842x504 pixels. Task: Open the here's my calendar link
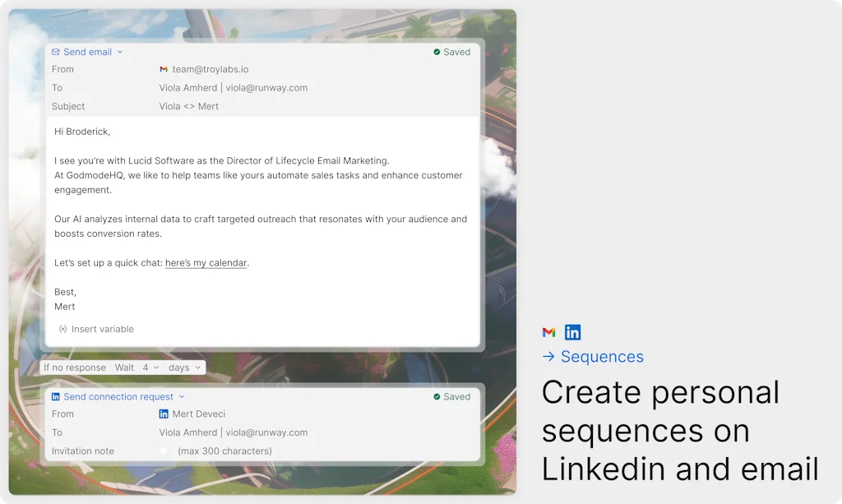pos(206,263)
